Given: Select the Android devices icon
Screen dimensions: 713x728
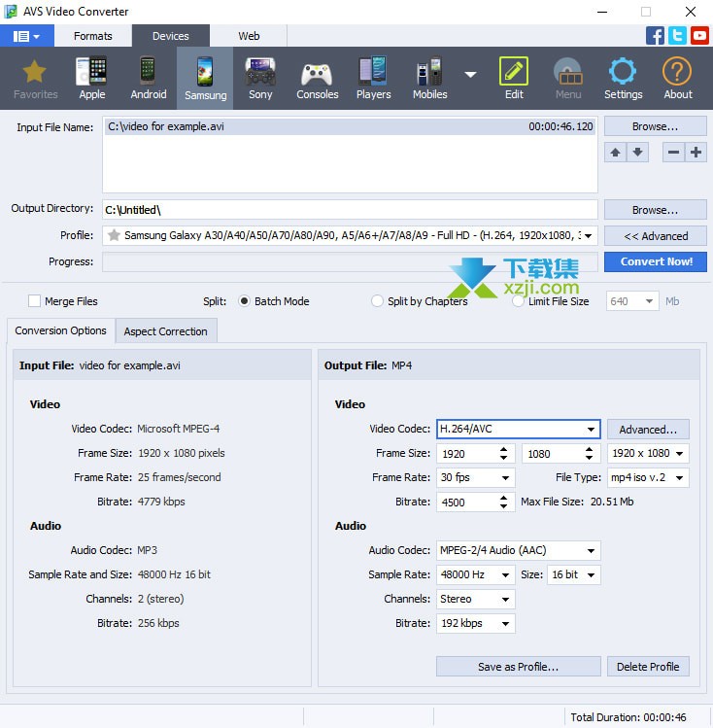Looking at the screenshot, I should click(x=149, y=78).
